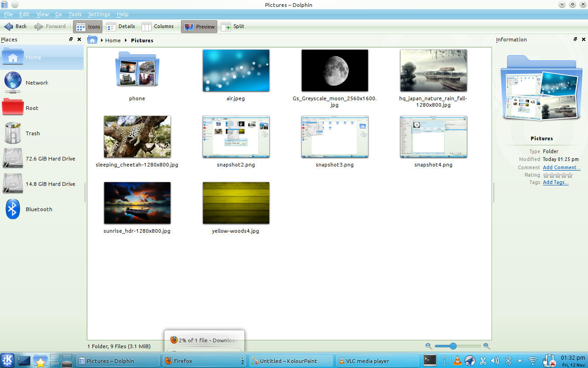The height and width of the screenshot is (368, 588).
Task: Open the virtual desktop pager
Action: 61,361
